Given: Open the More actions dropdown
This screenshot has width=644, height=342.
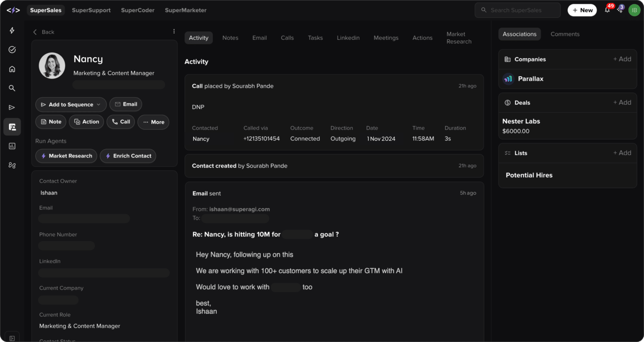Looking at the screenshot, I should [x=153, y=122].
